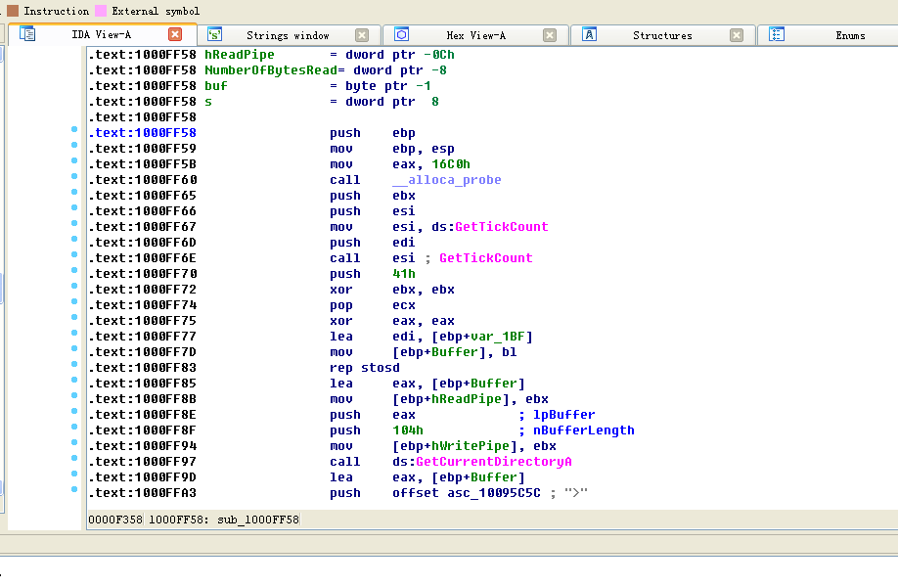Click GetCurrentDirectoryA function reference
The width and height of the screenshot is (898, 588).
click(494, 462)
